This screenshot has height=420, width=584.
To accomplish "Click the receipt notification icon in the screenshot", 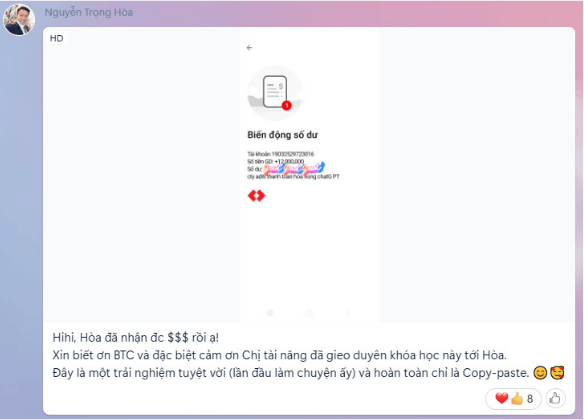I will 275,93.
